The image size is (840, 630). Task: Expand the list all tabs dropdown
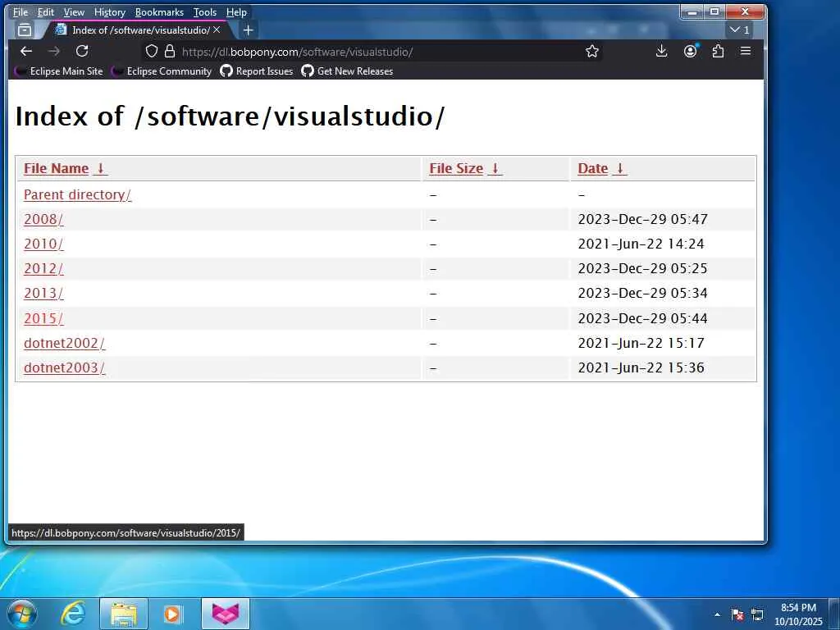(x=739, y=30)
